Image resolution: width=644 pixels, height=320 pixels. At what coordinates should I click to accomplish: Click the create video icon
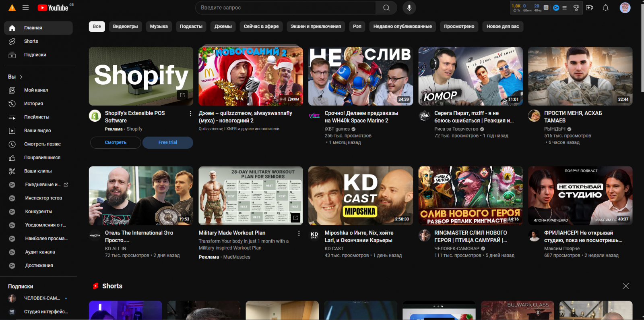click(589, 8)
